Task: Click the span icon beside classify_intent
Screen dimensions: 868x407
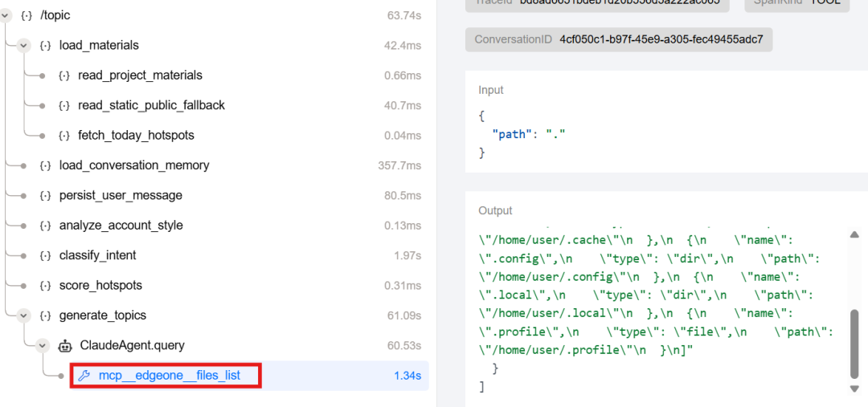Action: coord(46,255)
